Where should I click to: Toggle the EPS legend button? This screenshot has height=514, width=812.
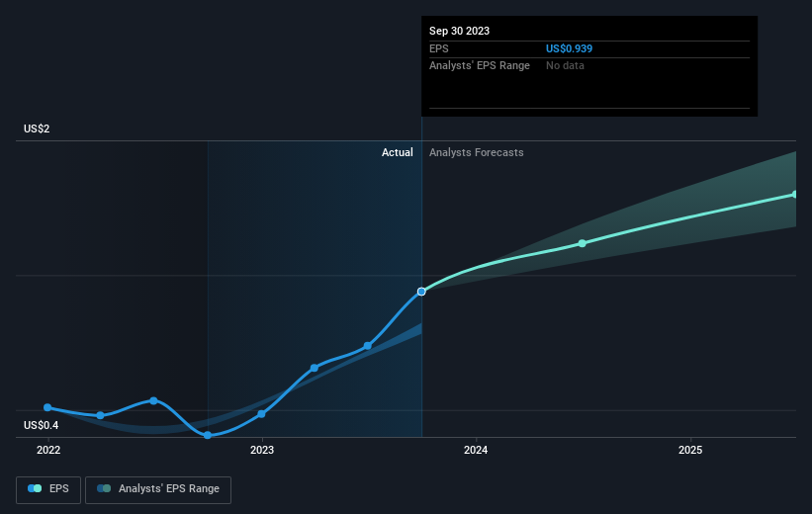coord(48,489)
